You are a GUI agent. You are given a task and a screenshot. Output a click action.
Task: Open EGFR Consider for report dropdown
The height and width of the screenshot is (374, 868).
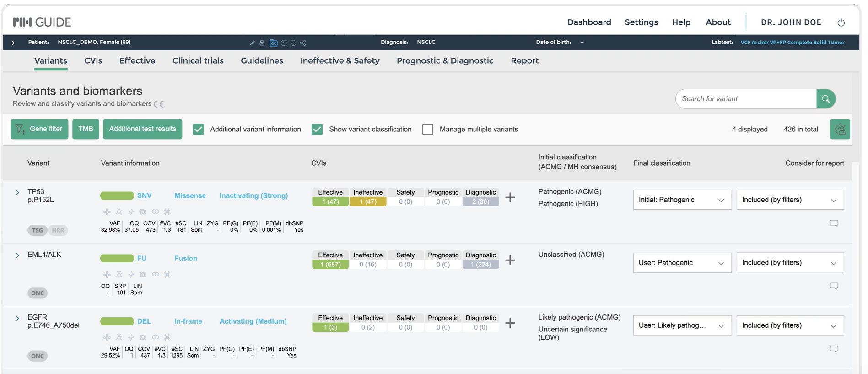tap(790, 325)
